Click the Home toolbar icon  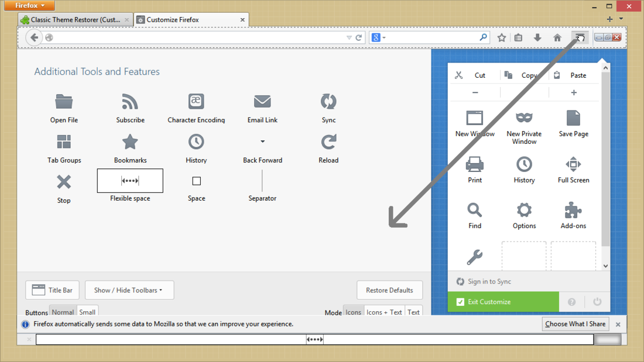[x=557, y=38]
